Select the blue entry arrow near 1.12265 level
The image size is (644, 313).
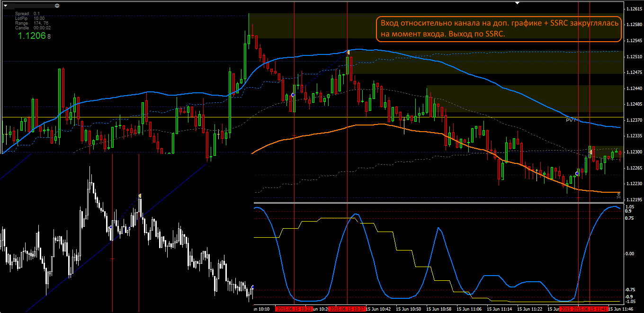click(x=577, y=174)
